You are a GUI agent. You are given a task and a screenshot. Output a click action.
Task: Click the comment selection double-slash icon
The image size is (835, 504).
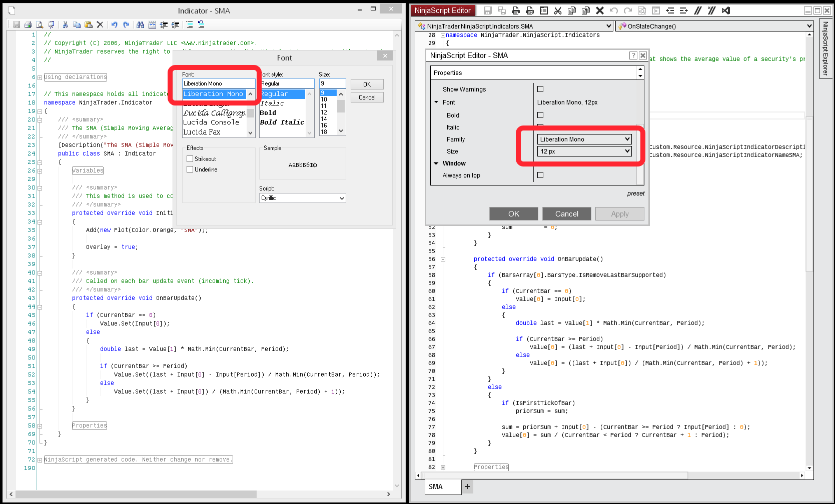[698, 10]
